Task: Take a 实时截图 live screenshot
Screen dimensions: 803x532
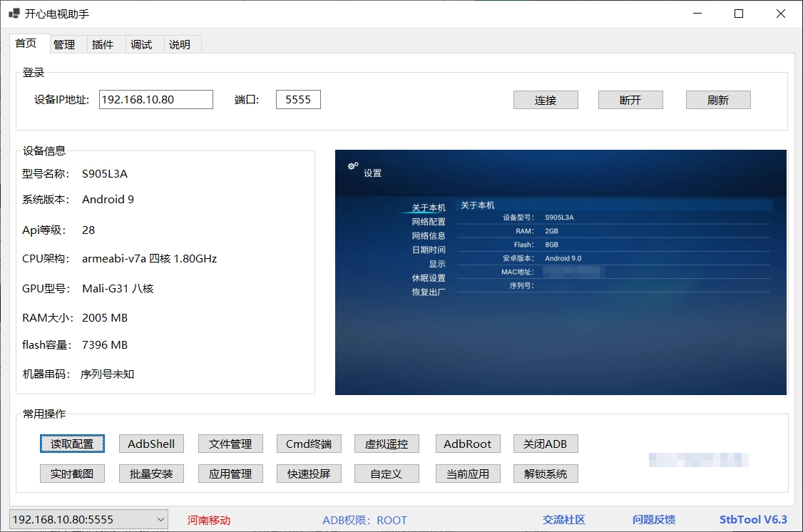Action: (x=72, y=474)
